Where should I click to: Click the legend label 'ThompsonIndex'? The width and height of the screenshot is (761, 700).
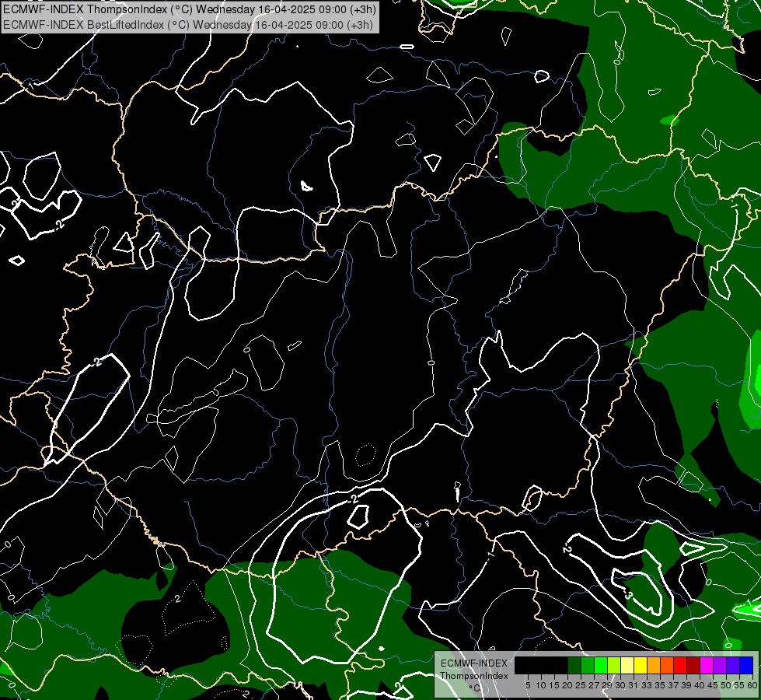(x=474, y=676)
